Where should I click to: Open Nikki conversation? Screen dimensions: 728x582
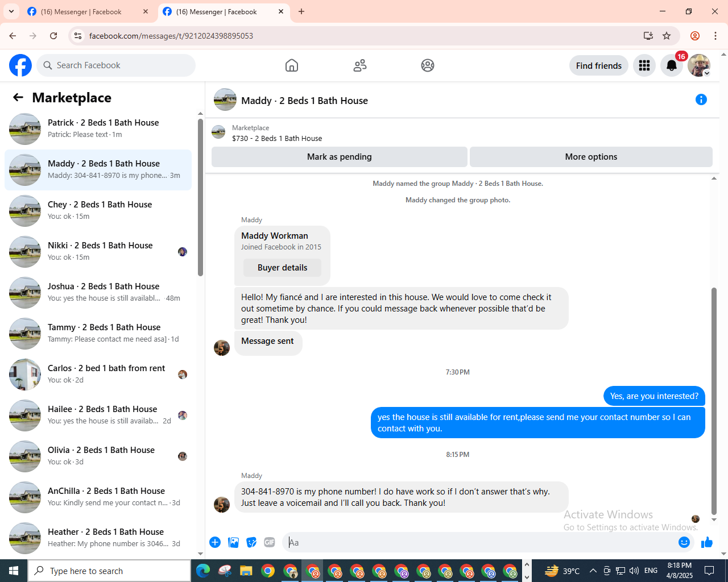point(98,251)
